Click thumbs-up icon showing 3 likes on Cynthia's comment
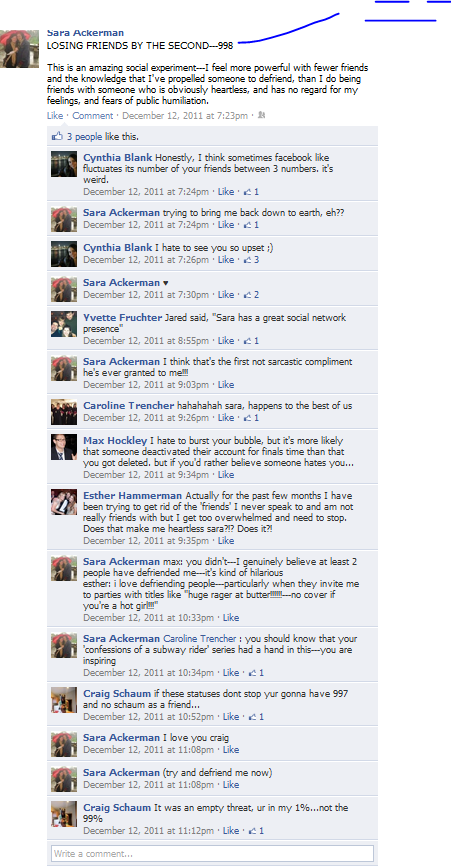Screen dimensions: 451x866 coord(247,260)
